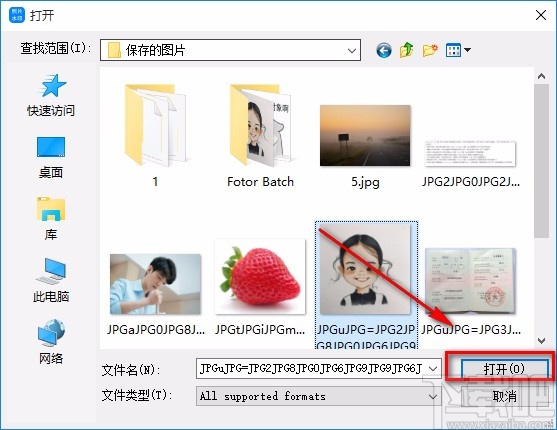557x430 pixels.
Task: Click the 打开(O) Open button
Action: 504,369
